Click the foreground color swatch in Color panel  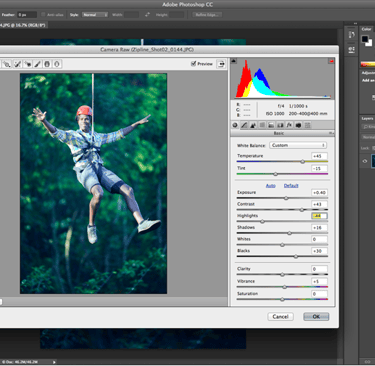[365, 39]
